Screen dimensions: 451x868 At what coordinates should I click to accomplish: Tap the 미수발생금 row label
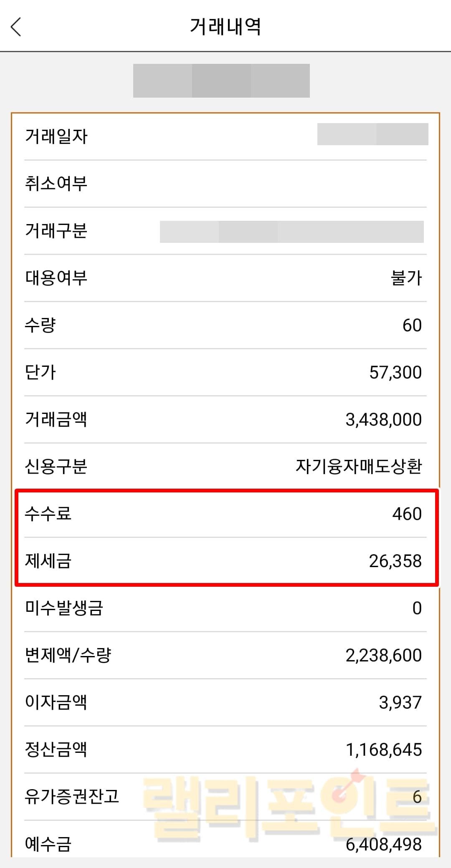tap(64, 608)
